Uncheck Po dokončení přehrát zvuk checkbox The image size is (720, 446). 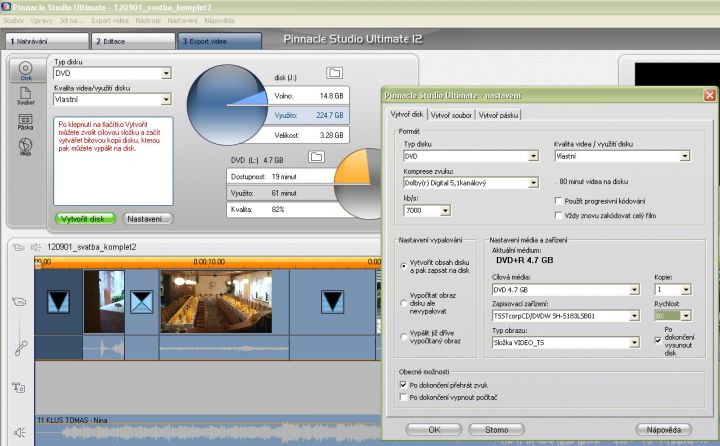403,384
